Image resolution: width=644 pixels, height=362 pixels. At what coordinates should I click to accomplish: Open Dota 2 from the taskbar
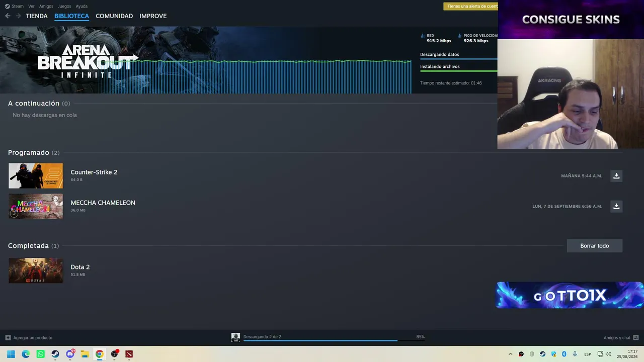point(129,354)
